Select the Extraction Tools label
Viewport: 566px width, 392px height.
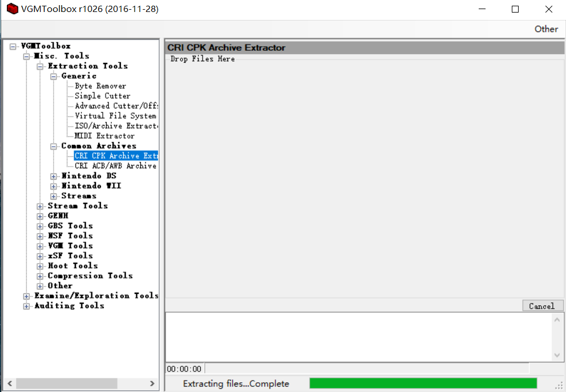[88, 66]
